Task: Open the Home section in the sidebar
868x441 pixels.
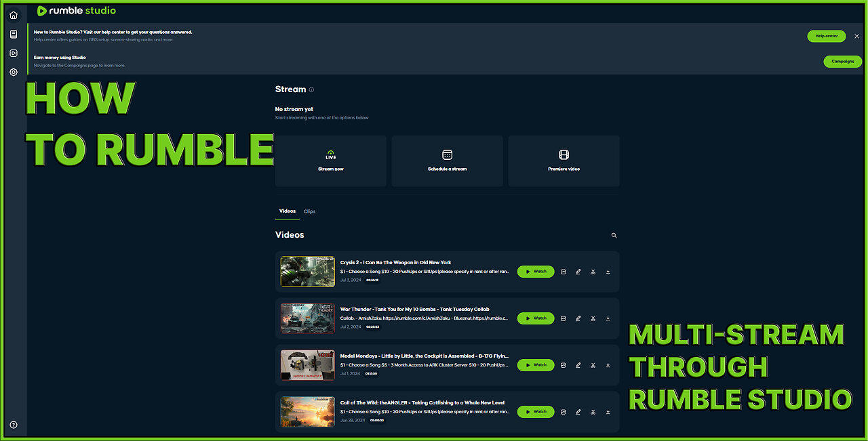Action: pyautogui.click(x=13, y=14)
